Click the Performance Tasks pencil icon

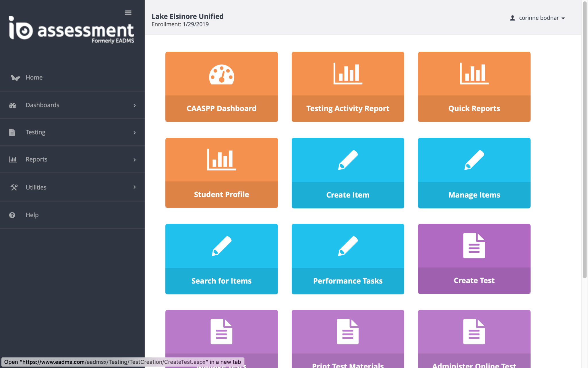[x=348, y=246]
